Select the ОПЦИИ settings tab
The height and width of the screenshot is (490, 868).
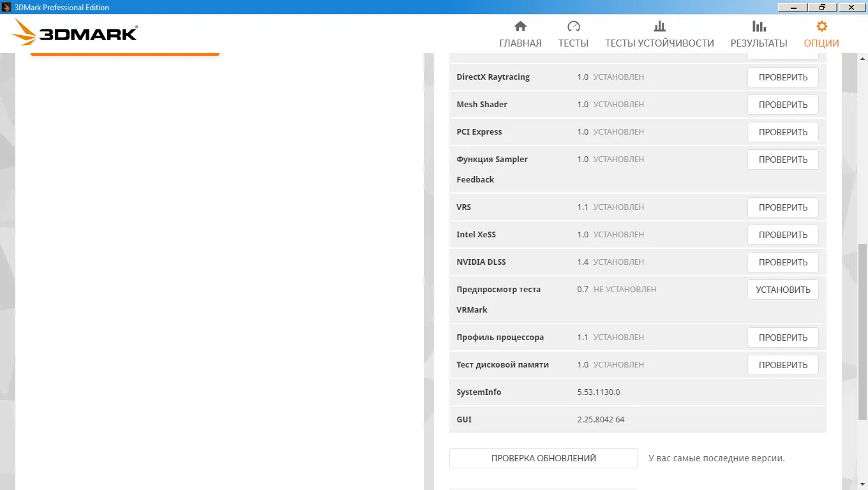tap(821, 34)
